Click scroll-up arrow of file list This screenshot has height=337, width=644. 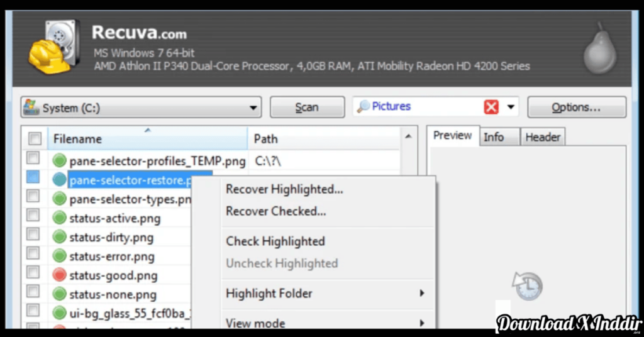409,136
